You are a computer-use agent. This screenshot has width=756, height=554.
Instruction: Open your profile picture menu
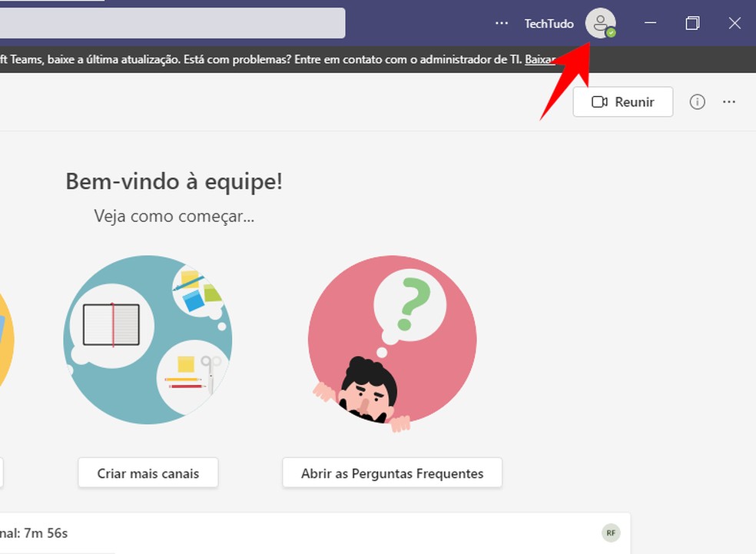(602, 24)
